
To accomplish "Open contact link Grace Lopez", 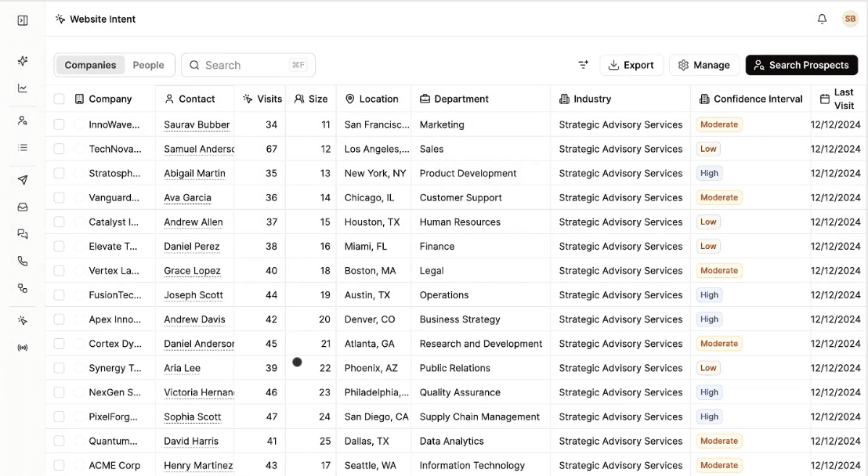I will point(192,271).
